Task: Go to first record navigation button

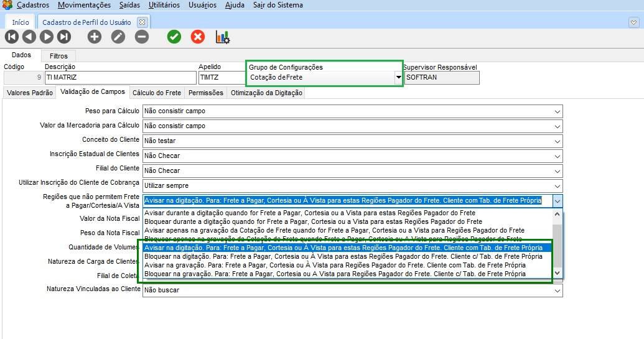Action: coord(11,37)
